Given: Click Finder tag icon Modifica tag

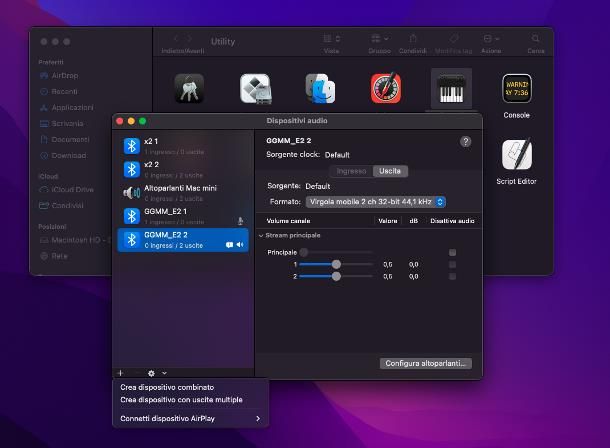Looking at the screenshot, I should (454, 38).
